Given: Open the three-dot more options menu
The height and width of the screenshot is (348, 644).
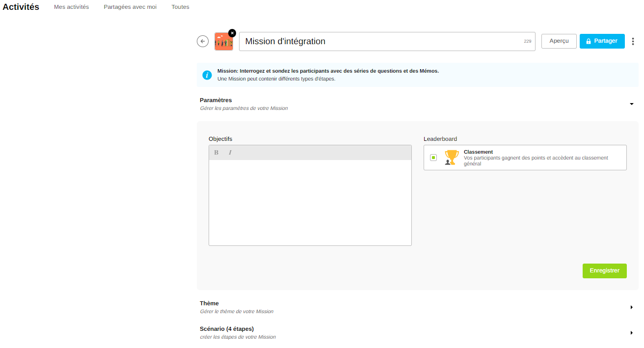Looking at the screenshot, I should click(633, 41).
